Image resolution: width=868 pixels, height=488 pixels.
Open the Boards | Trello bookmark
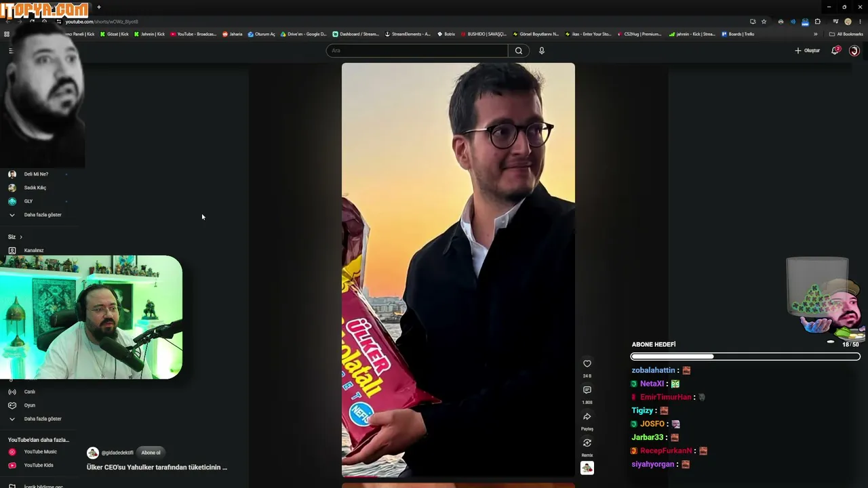coord(738,34)
